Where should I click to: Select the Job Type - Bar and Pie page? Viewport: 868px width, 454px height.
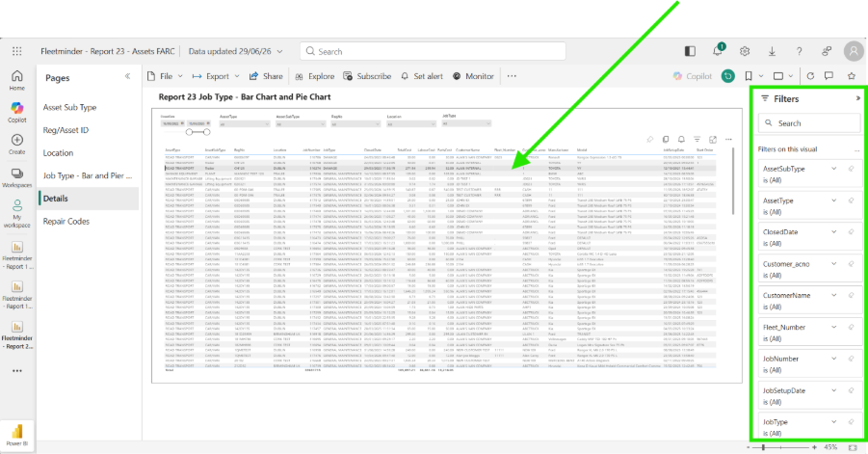[88, 175]
